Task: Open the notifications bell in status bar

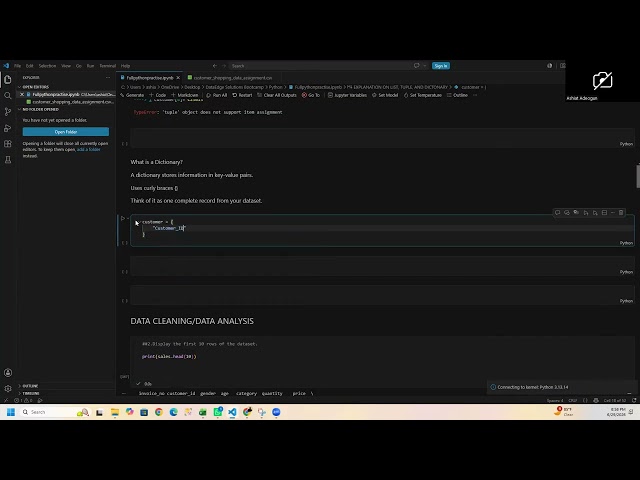Action: pos(634,400)
